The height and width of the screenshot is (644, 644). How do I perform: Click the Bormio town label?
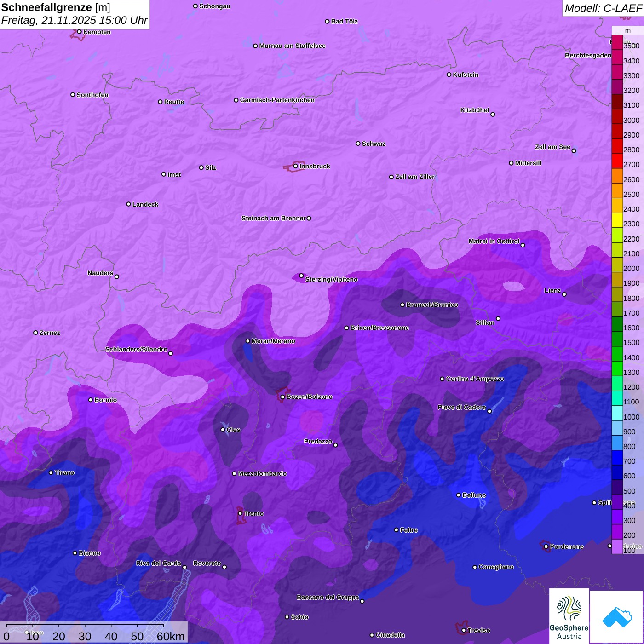(x=105, y=400)
